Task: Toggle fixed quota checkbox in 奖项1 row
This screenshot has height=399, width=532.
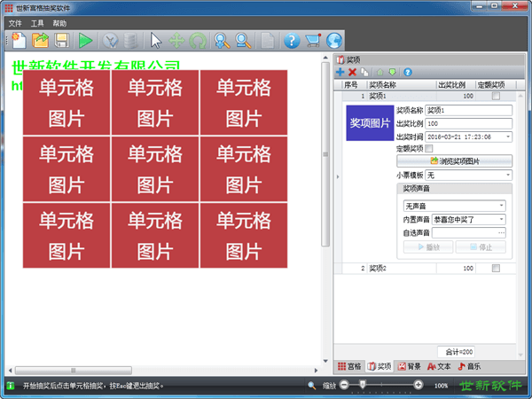Action: 496,96
